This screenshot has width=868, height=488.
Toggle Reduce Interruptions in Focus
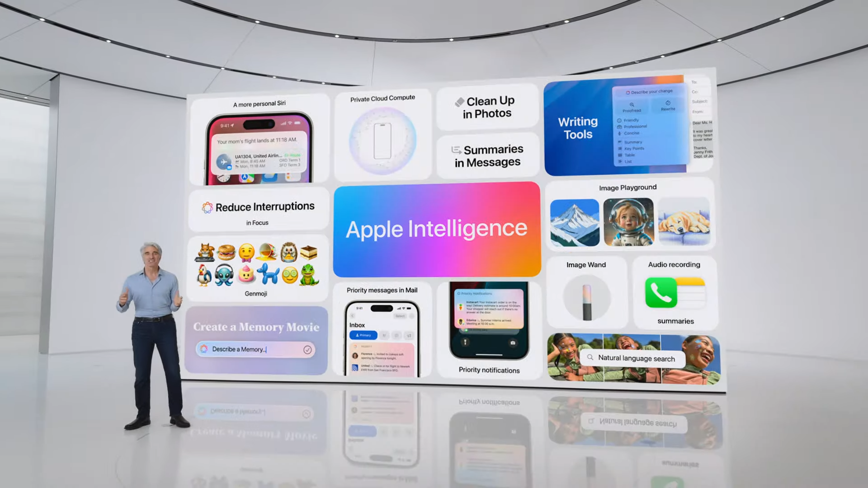point(258,213)
